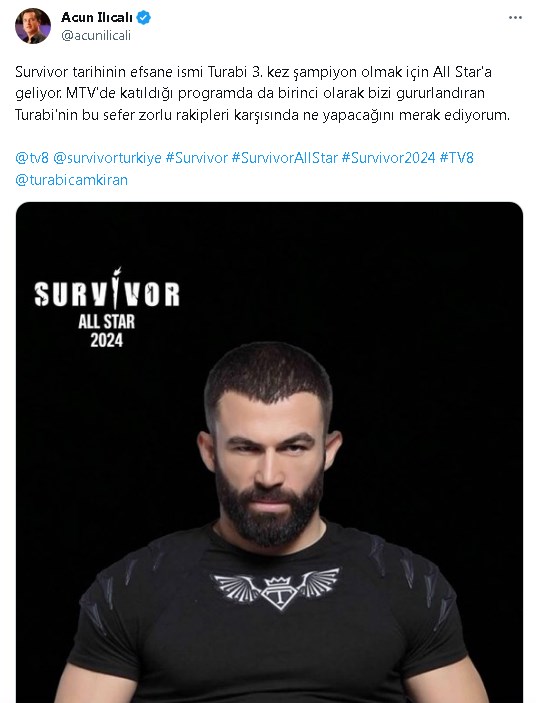Select the tweet text paragraph
536x703 pixels.
click(x=263, y=93)
